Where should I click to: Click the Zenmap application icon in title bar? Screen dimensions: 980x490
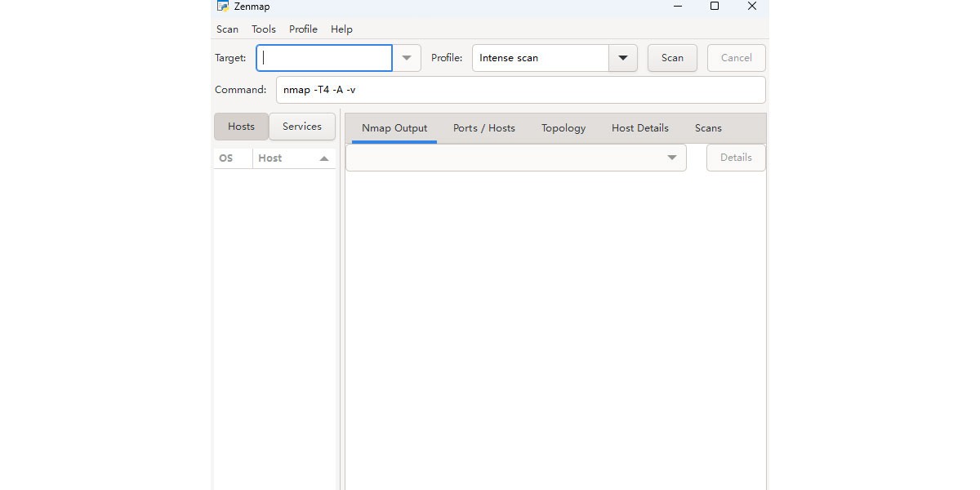(x=222, y=6)
